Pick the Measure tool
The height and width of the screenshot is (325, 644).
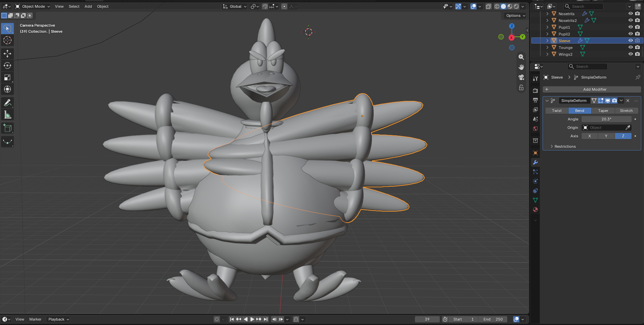(7, 115)
